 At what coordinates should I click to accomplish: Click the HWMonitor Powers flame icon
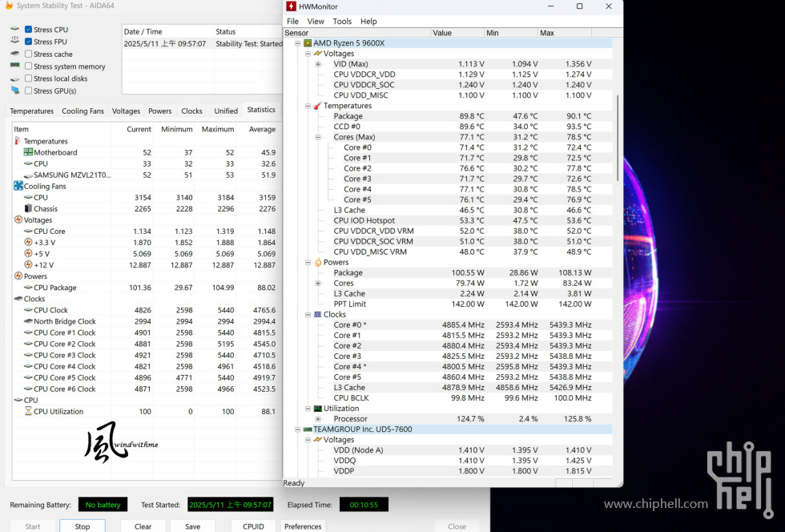(x=318, y=263)
